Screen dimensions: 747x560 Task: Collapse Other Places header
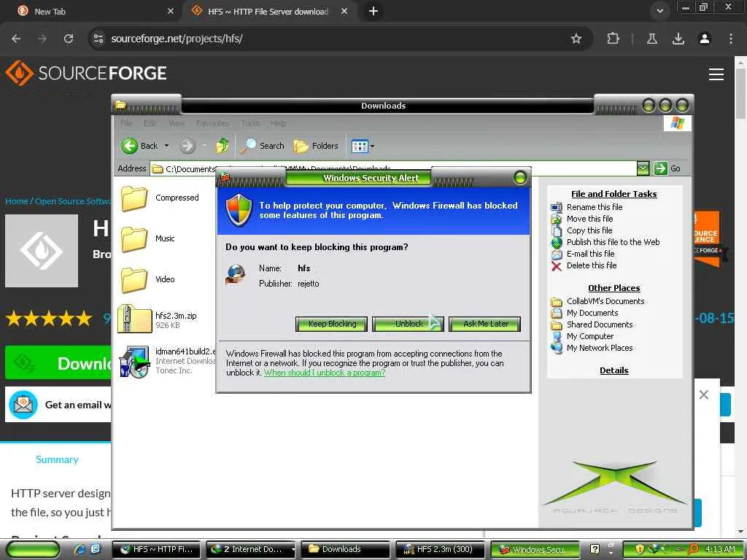[x=614, y=288]
